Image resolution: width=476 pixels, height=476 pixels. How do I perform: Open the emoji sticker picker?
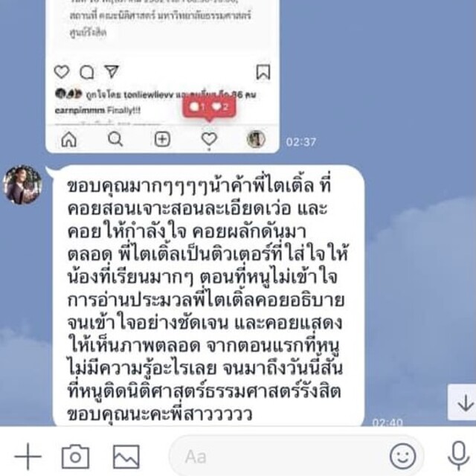(x=402, y=456)
